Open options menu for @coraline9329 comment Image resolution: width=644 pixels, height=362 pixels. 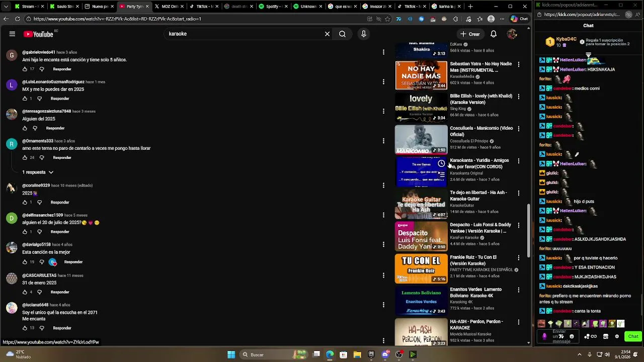coord(383,186)
